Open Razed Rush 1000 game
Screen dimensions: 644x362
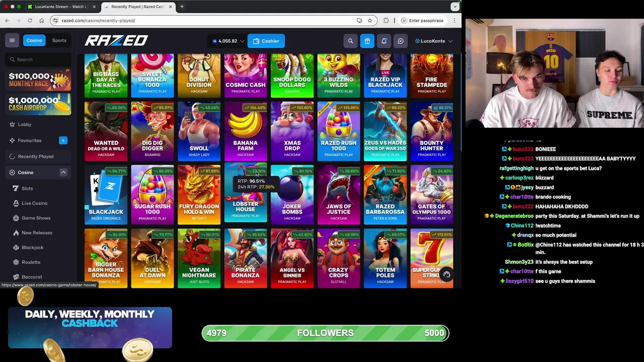tap(339, 131)
